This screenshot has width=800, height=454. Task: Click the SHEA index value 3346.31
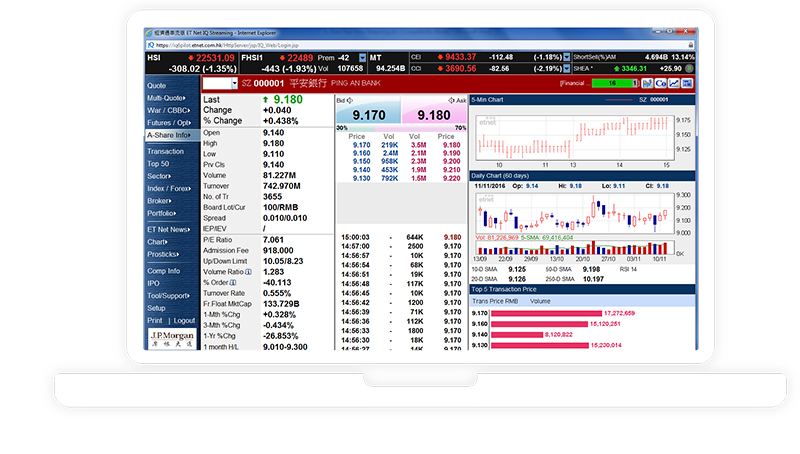pyautogui.click(x=634, y=68)
